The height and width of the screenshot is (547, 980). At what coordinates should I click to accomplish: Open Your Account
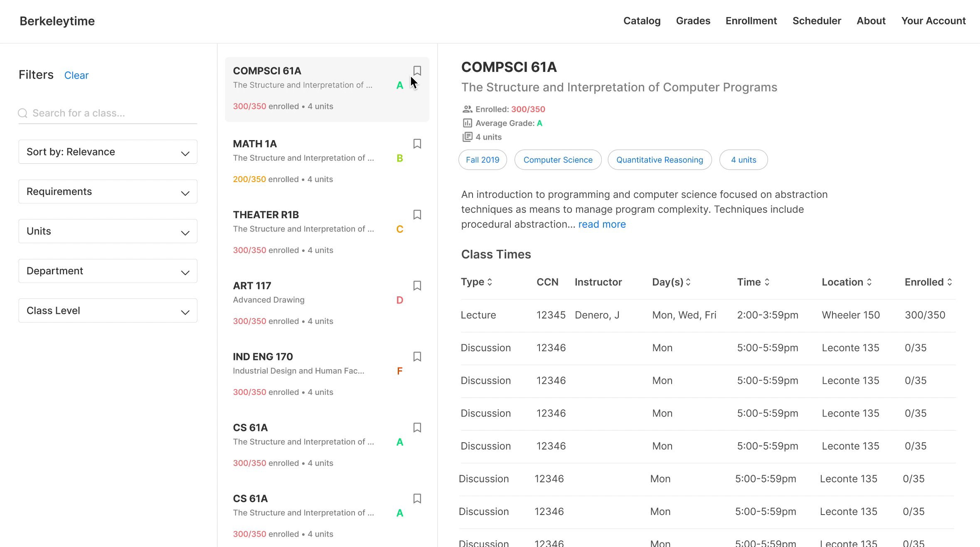point(933,21)
